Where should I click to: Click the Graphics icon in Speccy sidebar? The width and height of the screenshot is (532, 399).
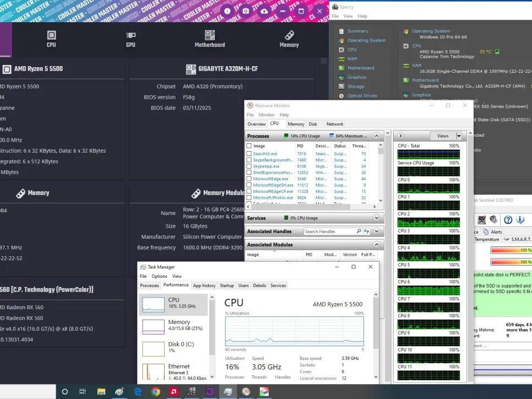(341, 77)
